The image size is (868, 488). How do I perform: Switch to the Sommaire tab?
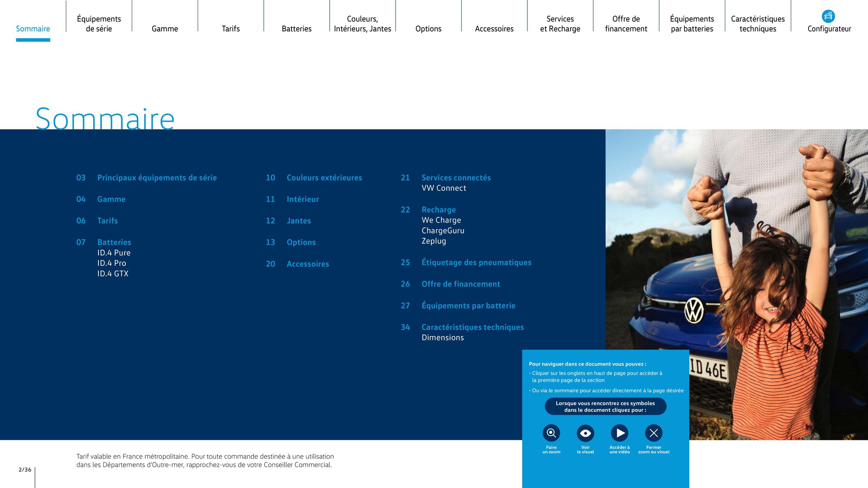point(33,28)
